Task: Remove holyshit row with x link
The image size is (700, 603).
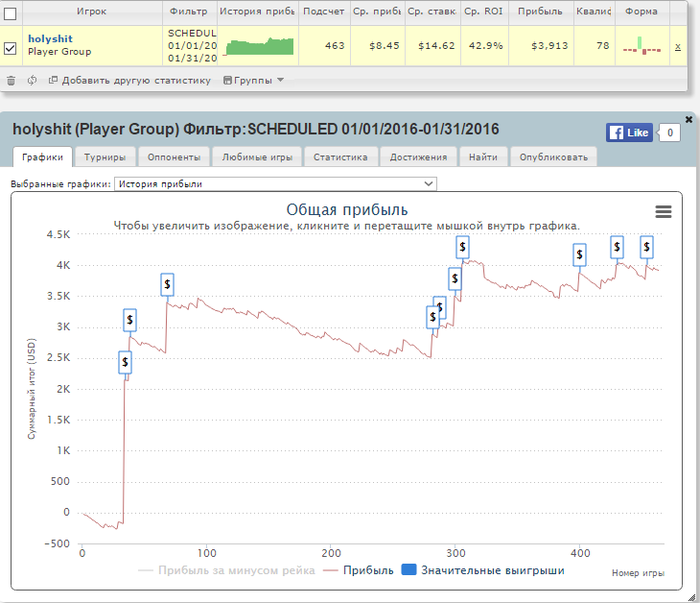Action: coord(678,46)
